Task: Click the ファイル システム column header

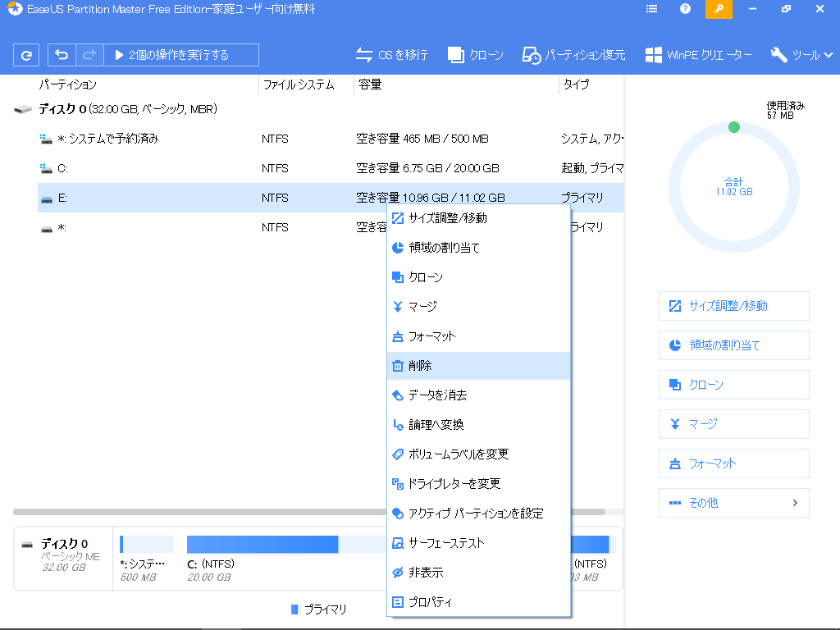Action: click(x=299, y=84)
